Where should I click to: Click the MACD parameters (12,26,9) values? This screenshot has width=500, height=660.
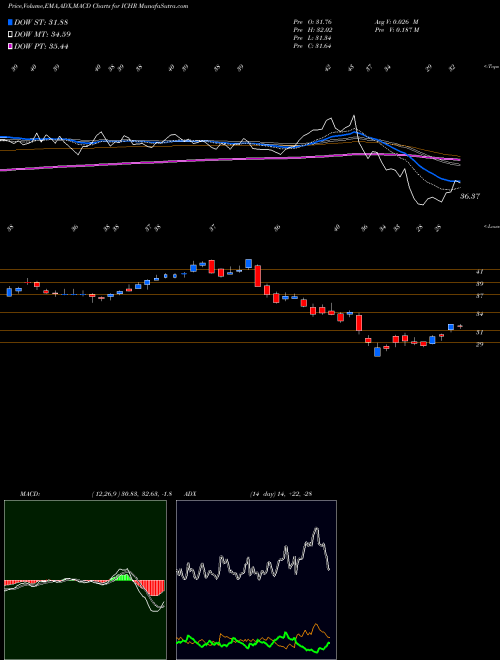coord(132,494)
